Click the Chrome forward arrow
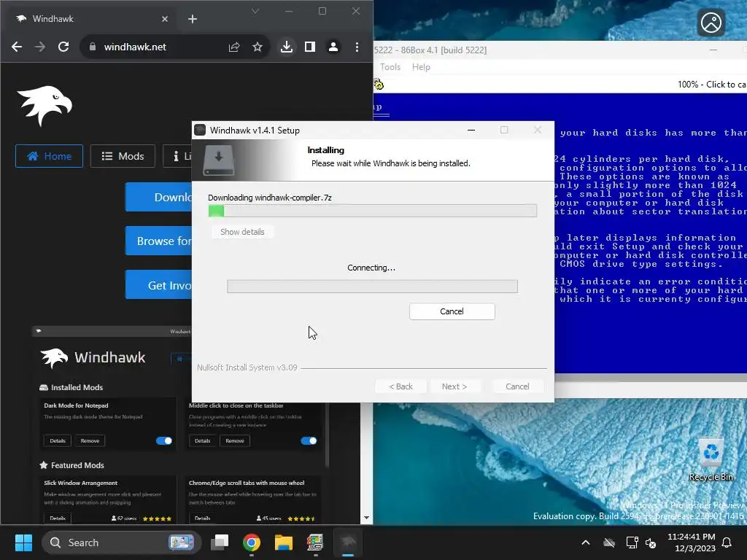The height and width of the screenshot is (560, 747). (x=40, y=47)
